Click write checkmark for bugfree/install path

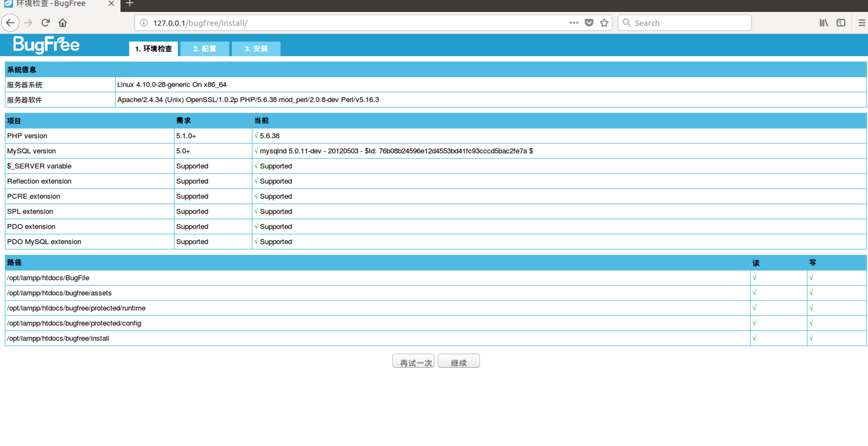click(x=811, y=338)
